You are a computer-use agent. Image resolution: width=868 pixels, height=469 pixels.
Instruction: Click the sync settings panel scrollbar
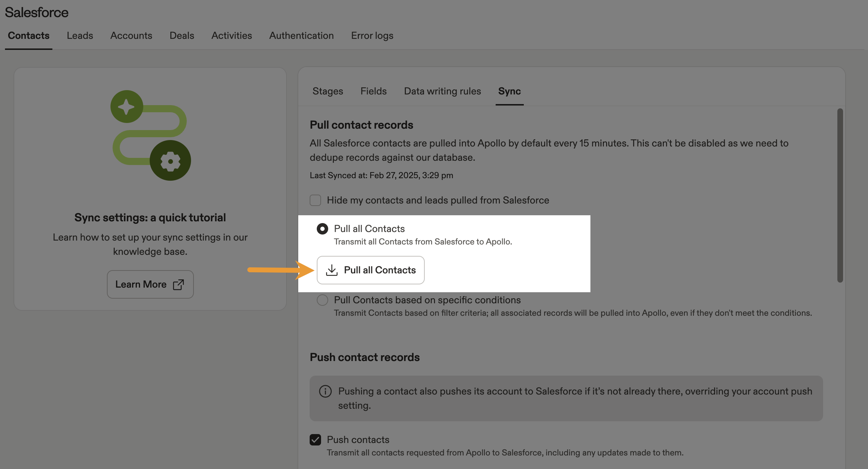[840, 195]
